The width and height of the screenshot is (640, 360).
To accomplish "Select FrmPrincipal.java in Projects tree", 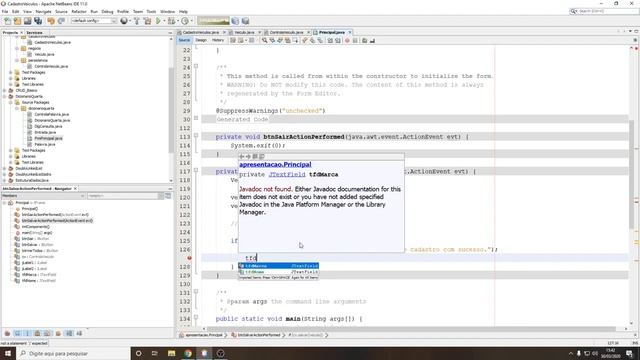I will click(x=48, y=138).
